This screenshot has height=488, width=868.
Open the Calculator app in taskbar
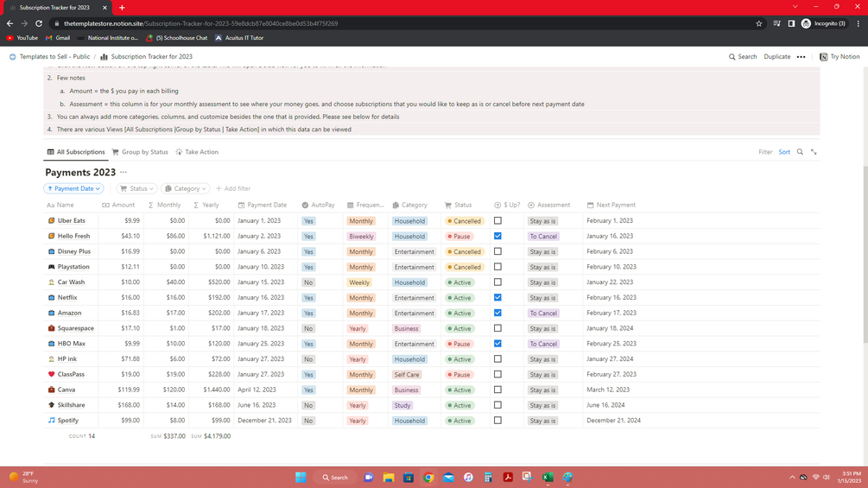pyautogui.click(x=488, y=477)
